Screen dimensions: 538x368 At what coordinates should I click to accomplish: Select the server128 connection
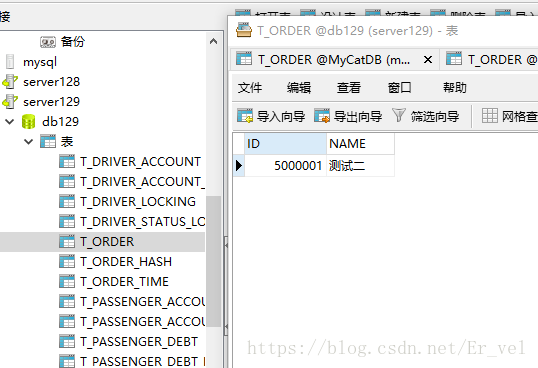click(51, 82)
